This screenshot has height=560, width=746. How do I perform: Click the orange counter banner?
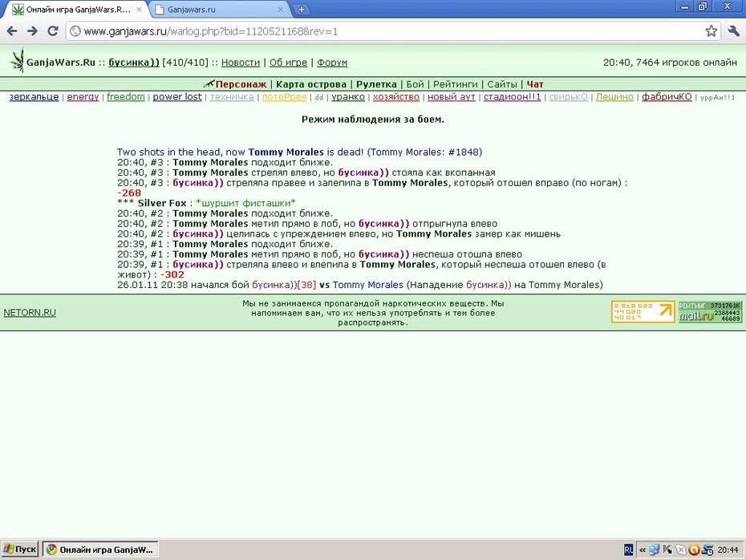tap(643, 311)
